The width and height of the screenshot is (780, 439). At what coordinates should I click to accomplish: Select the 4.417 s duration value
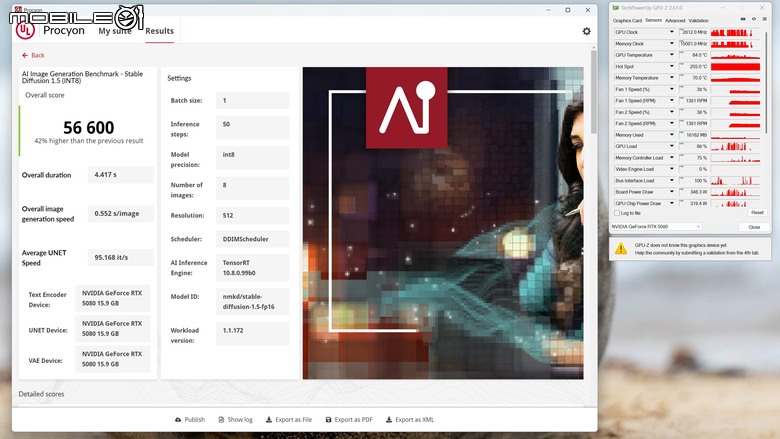tap(121, 175)
